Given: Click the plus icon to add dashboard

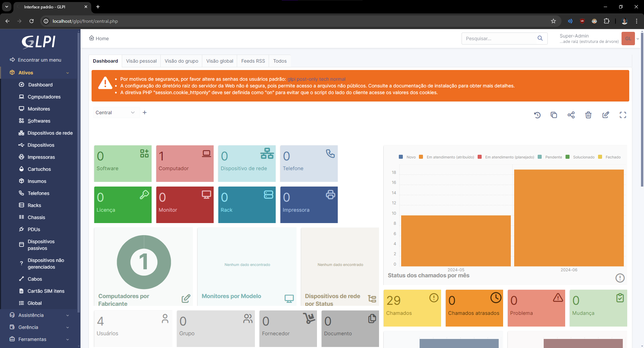Looking at the screenshot, I should (145, 113).
